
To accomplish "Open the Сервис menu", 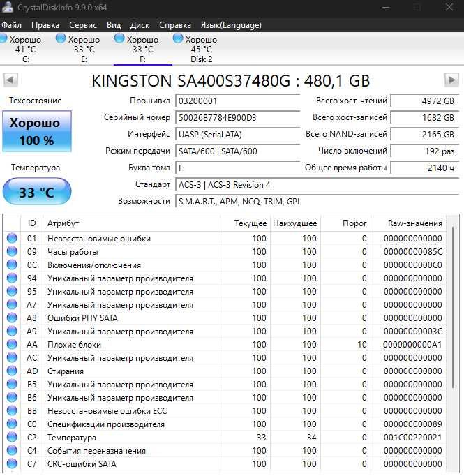I will click(x=83, y=25).
